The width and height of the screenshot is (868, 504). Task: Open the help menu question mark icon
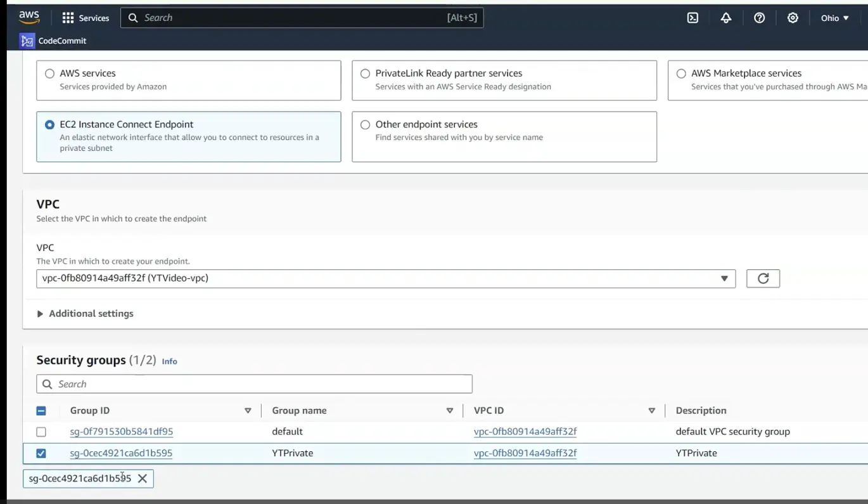pyautogui.click(x=759, y=18)
